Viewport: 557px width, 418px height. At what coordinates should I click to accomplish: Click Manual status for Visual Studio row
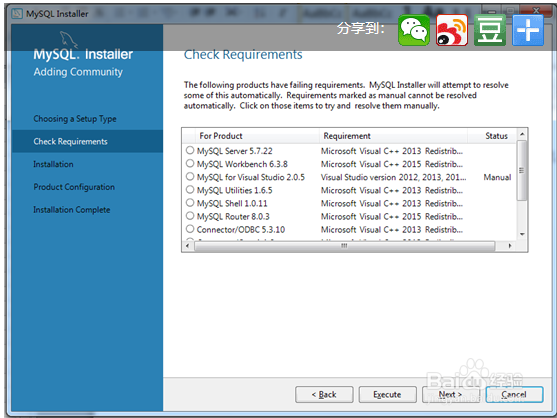click(497, 177)
